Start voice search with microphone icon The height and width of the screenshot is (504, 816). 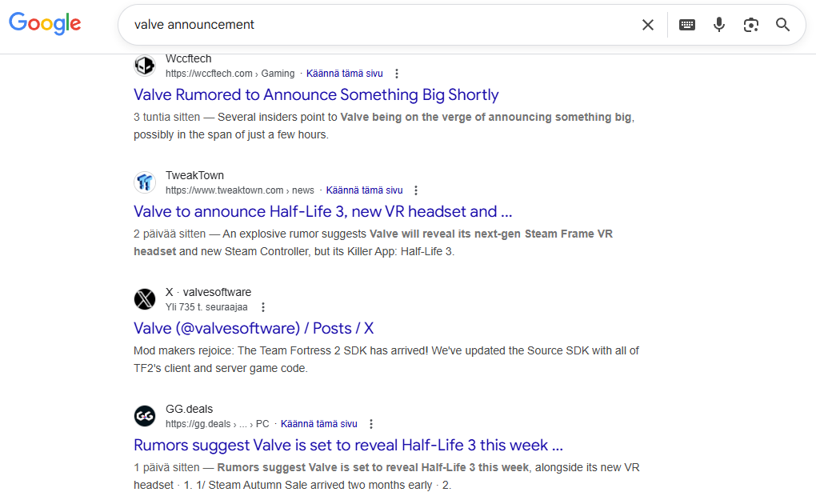coord(719,25)
